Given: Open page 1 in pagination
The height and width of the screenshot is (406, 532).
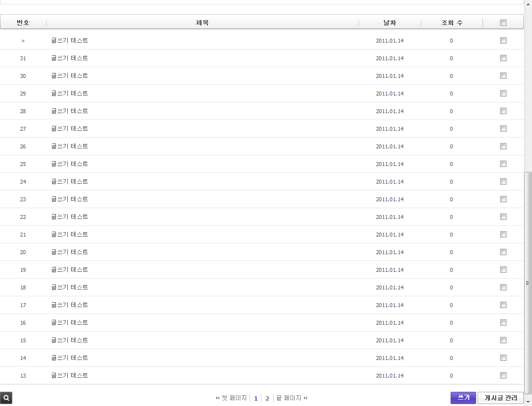Looking at the screenshot, I should click(x=256, y=398).
